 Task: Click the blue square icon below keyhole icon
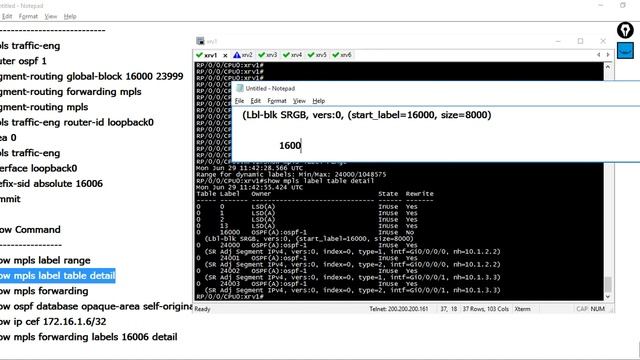pos(625,51)
